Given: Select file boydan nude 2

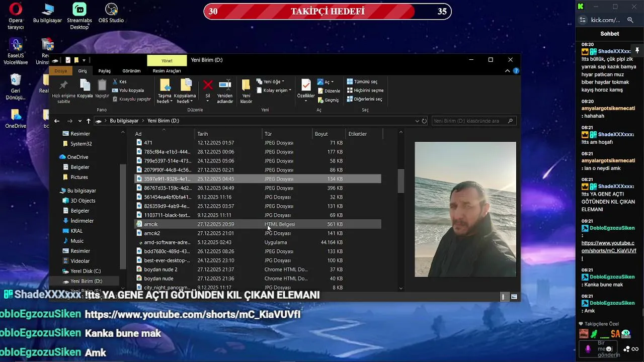Looking at the screenshot, I should [x=258, y=269].
